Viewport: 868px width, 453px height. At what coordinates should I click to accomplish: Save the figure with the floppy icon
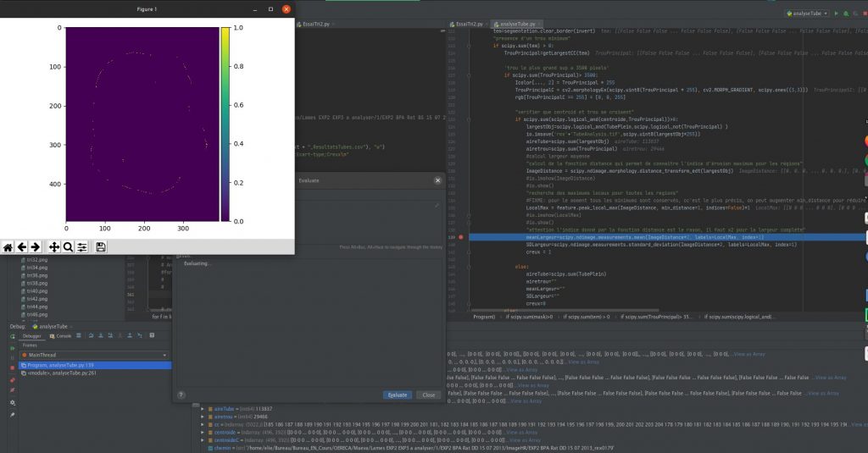point(100,247)
